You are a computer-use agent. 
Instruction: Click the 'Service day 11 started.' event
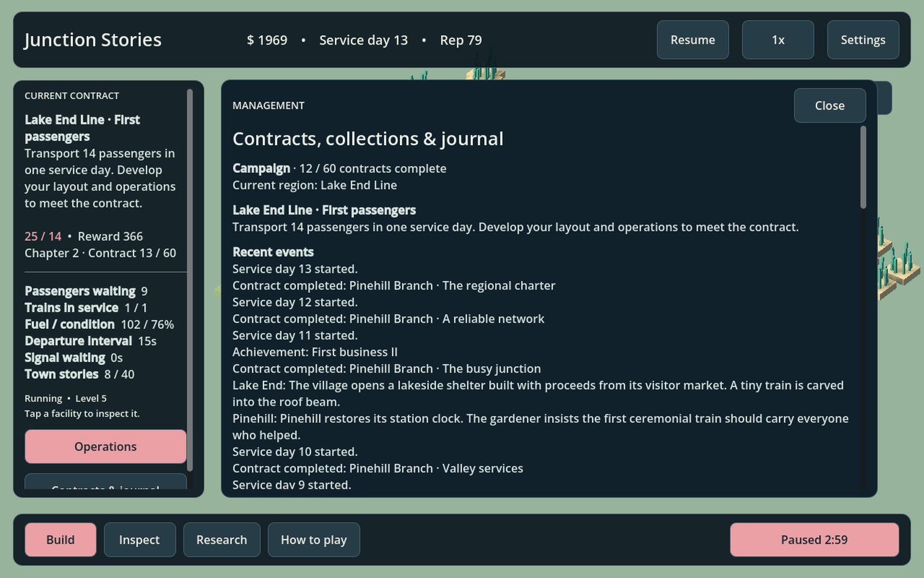coord(295,335)
